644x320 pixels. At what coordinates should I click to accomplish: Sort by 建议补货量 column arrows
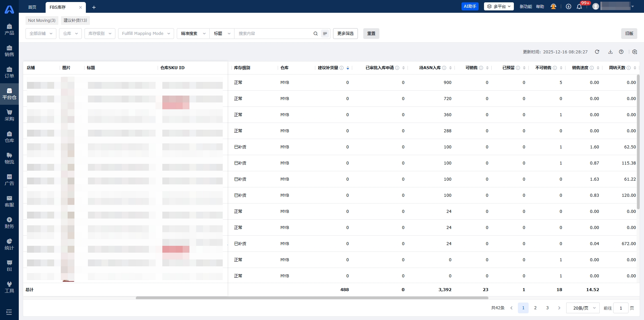348,68
